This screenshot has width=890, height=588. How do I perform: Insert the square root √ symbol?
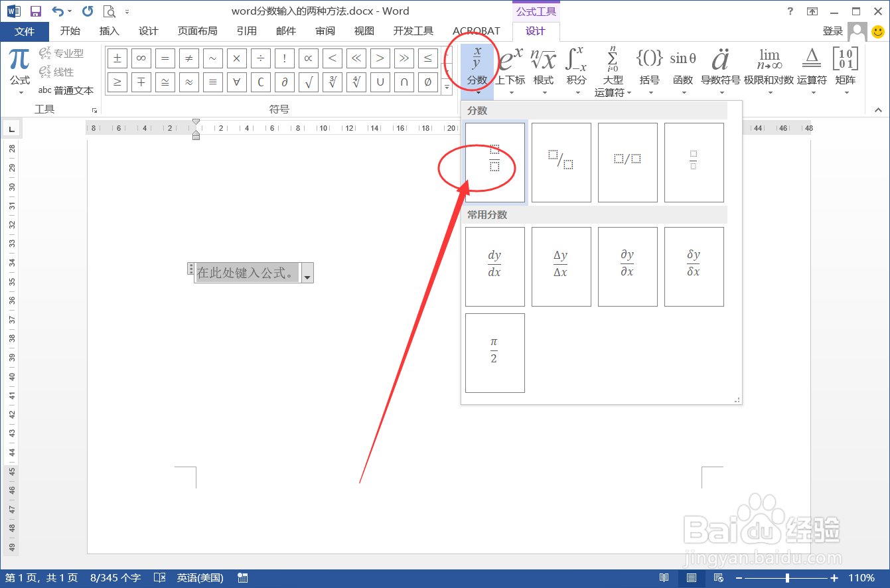[x=309, y=82]
